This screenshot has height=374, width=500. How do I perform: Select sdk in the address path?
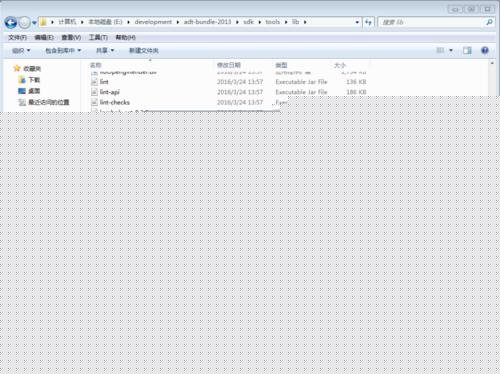coord(248,22)
